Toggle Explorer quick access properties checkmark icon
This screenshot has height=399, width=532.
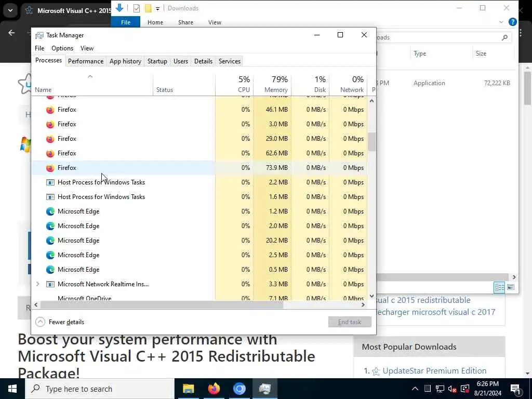(137, 8)
